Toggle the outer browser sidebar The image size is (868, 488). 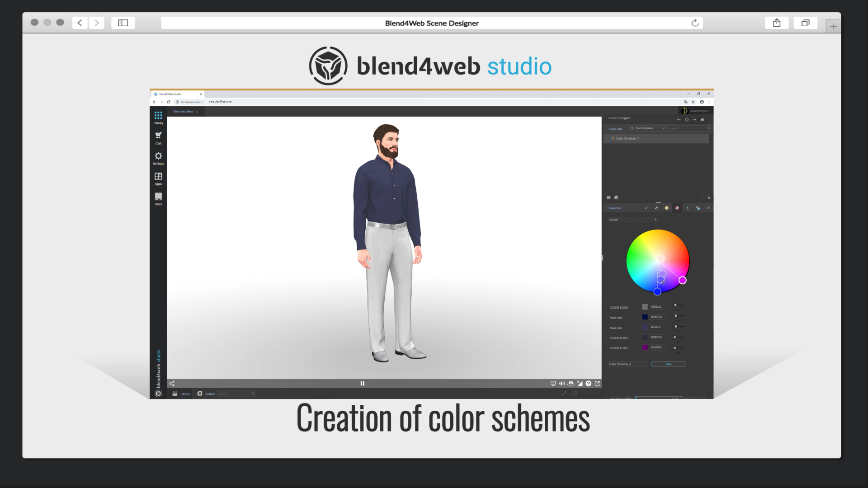point(123,23)
